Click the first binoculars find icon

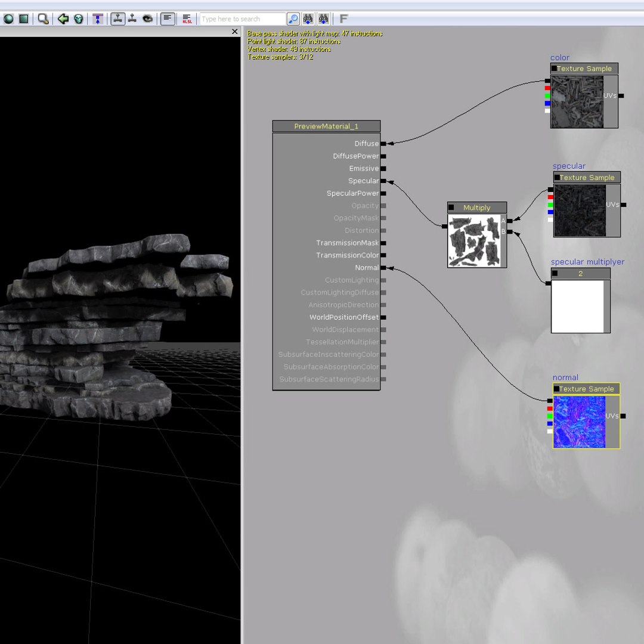308,19
